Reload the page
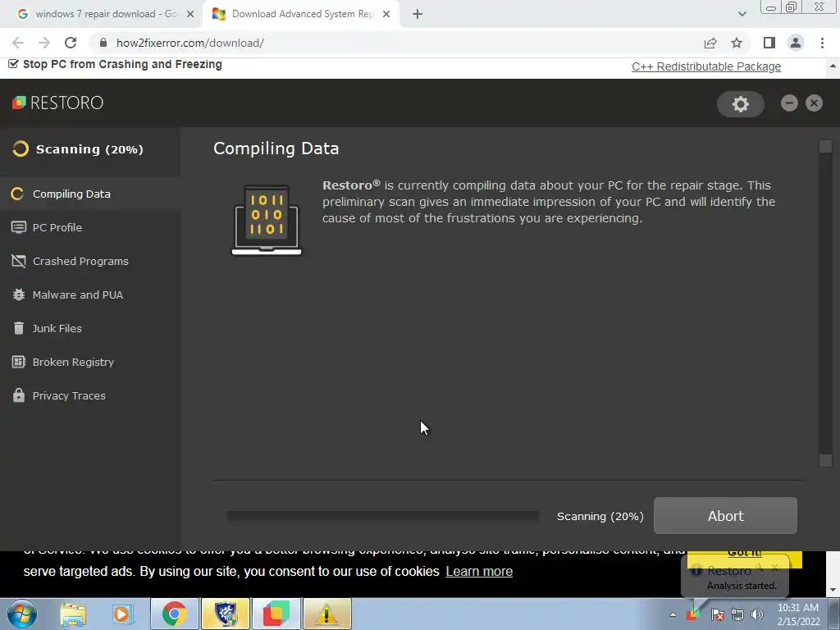 coord(71,43)
